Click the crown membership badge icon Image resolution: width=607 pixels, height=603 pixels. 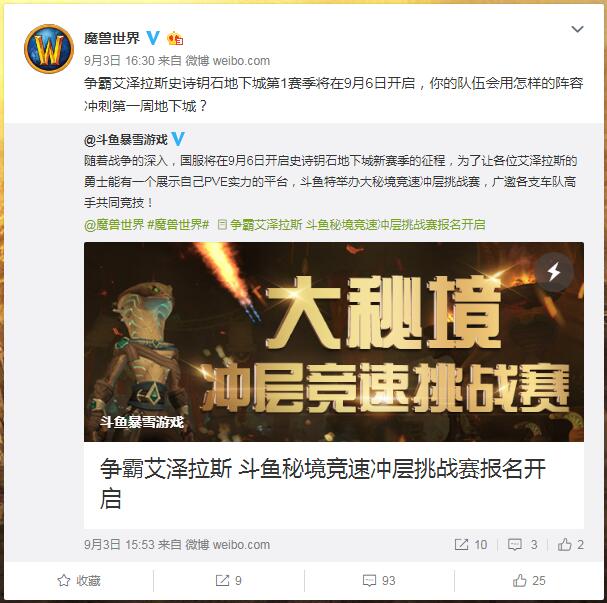point(175,38)
